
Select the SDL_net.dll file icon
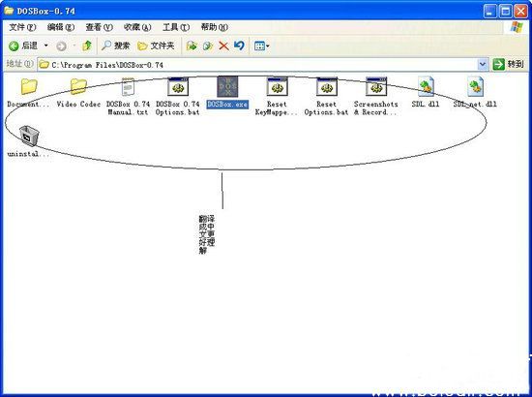tap(475, 86)
